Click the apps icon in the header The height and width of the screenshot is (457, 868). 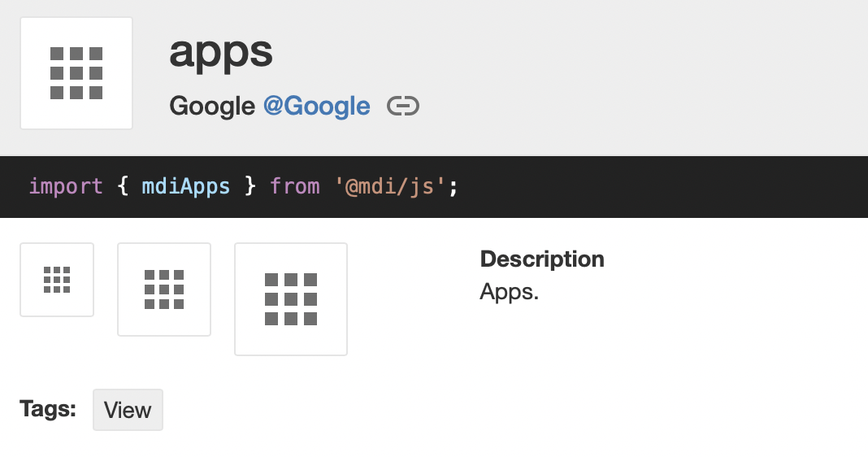[76, 73]
